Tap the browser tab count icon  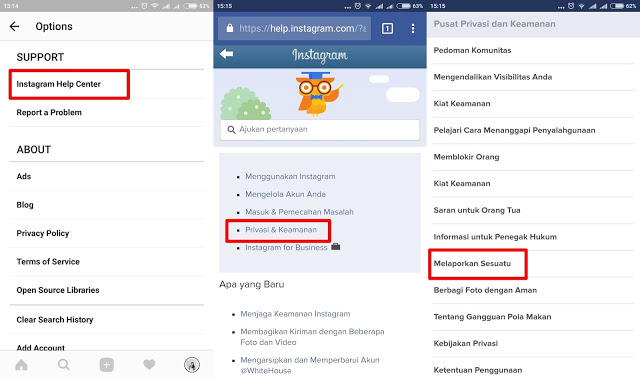(x=387, y=28)
